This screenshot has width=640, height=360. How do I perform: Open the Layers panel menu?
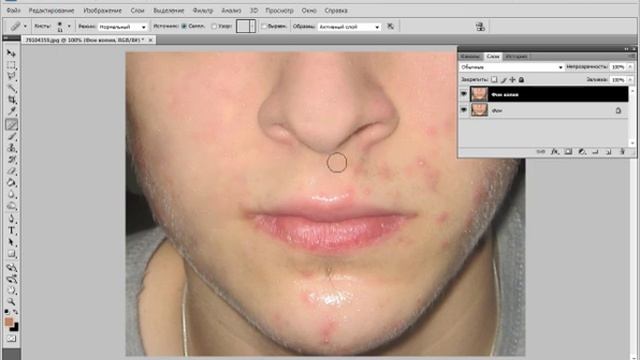pos(632,56)
